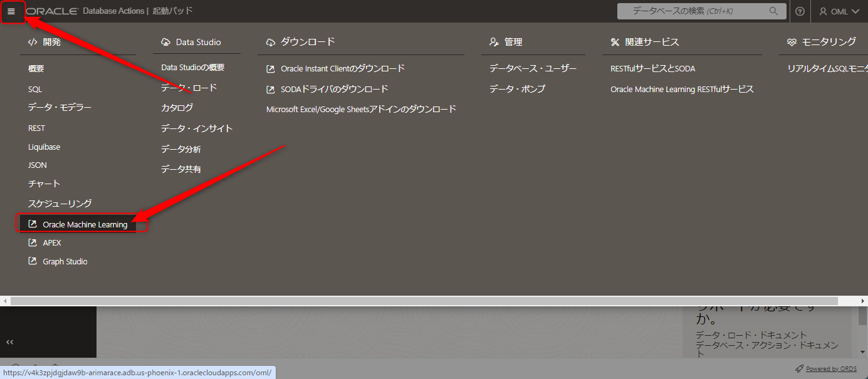The image size is (868, 379).
Task: Collapse the sidebar with double chevron
Action: (9, 342)
